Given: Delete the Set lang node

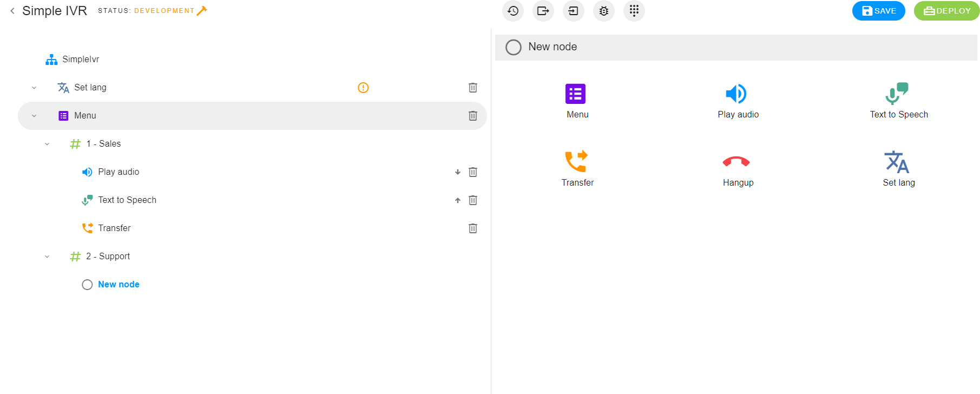Looking at the screenshot, I should coord(472,88).
